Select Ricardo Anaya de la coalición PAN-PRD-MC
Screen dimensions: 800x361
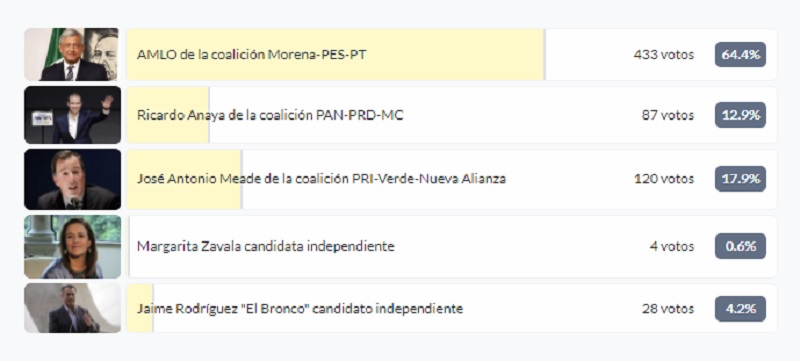coord(452,115)
